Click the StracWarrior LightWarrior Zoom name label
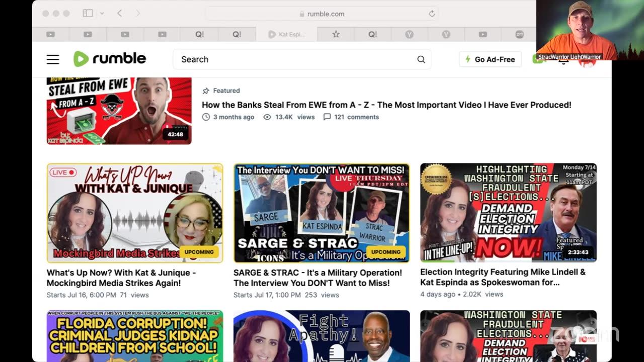The width and height of the screenshot is (644, 362). pos(570,57)
